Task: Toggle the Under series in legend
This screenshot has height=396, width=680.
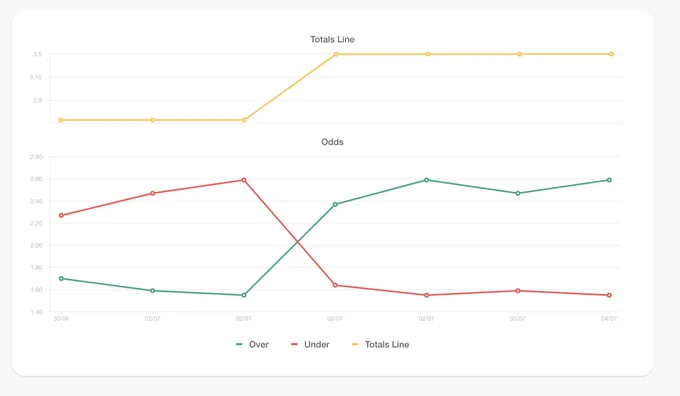Action: [x=310, y=344]
